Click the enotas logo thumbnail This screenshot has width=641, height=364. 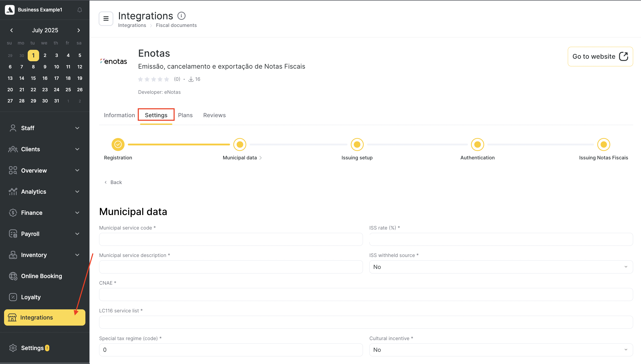[x=114, y=61]
